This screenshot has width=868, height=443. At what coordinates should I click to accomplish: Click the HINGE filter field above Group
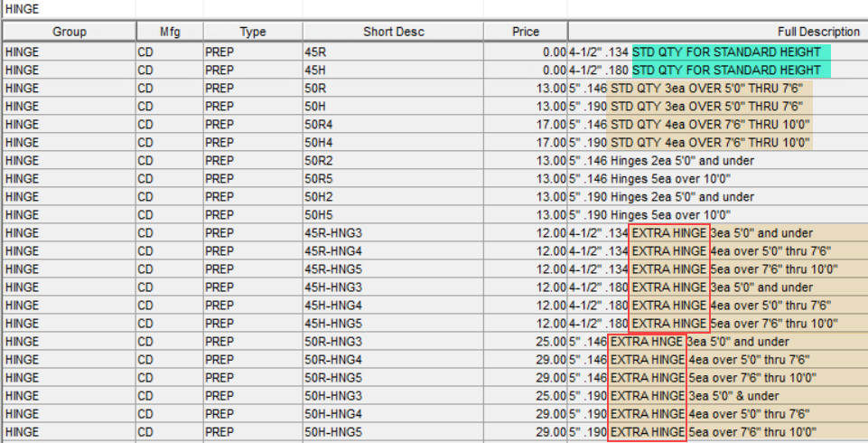click(x=68, y=9)
